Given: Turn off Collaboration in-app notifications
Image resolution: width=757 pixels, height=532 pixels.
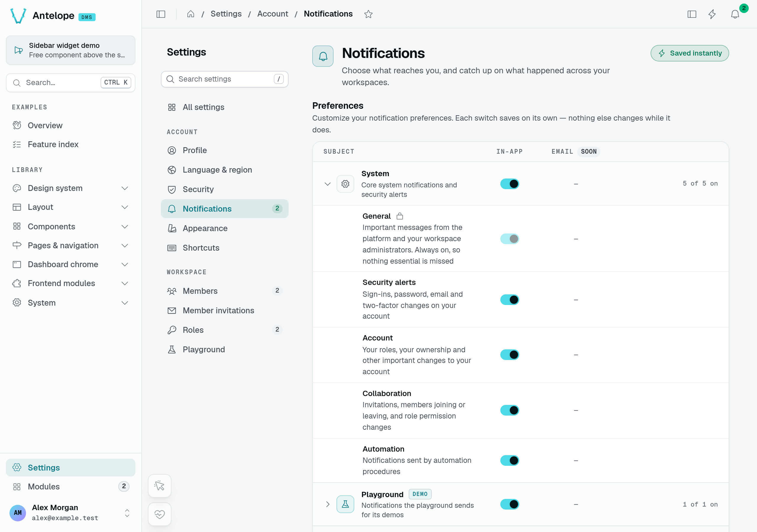Looking at the screenshot, I should tap(509, 410).
